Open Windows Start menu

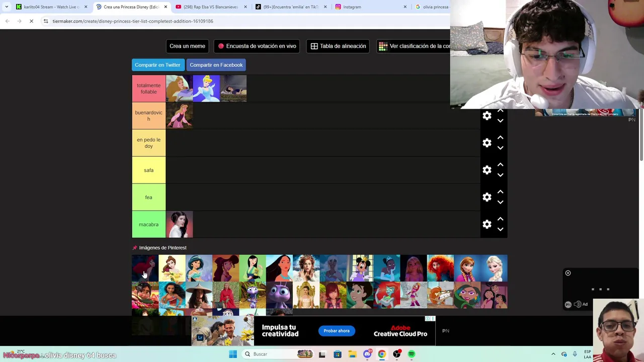click(x=233, y=354)
